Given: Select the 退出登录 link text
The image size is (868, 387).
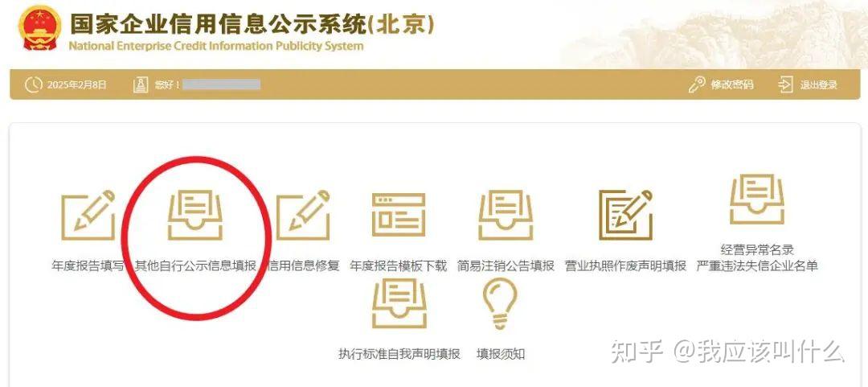Looking at the screenshot, I should click(819, 84).
